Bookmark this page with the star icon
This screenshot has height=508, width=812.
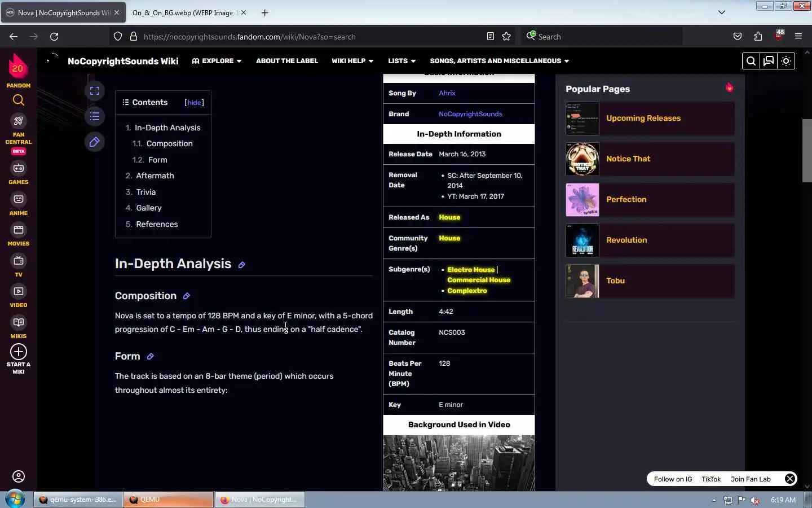pos(506,37)
